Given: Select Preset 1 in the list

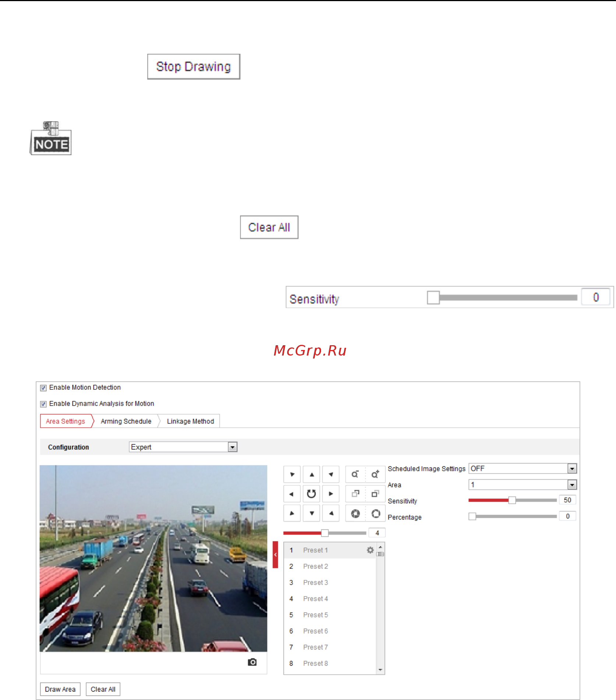Looking at the screenshot, I should [330, 550].
